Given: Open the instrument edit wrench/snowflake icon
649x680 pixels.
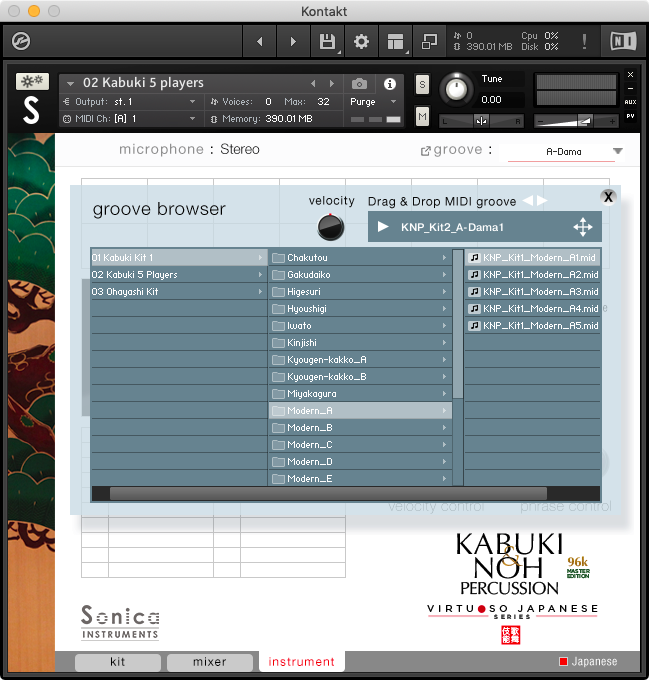Looking at the screenshot, I should click(33, 81).
